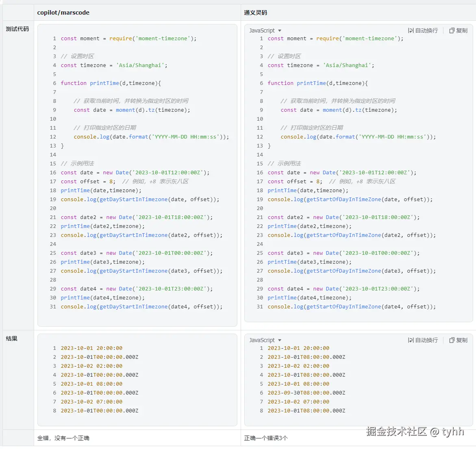476x449 pixels.
Task: Click the copy icon beside 复制 in results block
Action: (452, 341)
